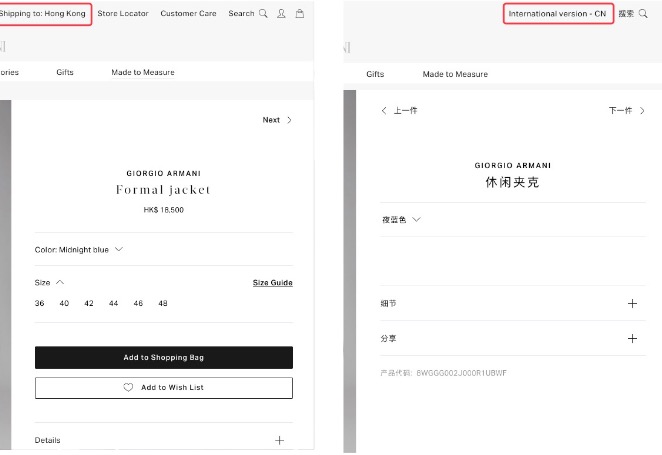This screenshot has width=662, height=455.
Task: Open Gifts menu in right page
Action: (x=375, y=74)
